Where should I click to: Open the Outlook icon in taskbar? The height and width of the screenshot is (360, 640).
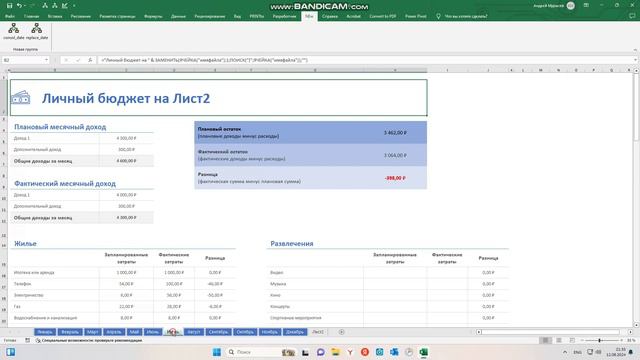[394, 352]
